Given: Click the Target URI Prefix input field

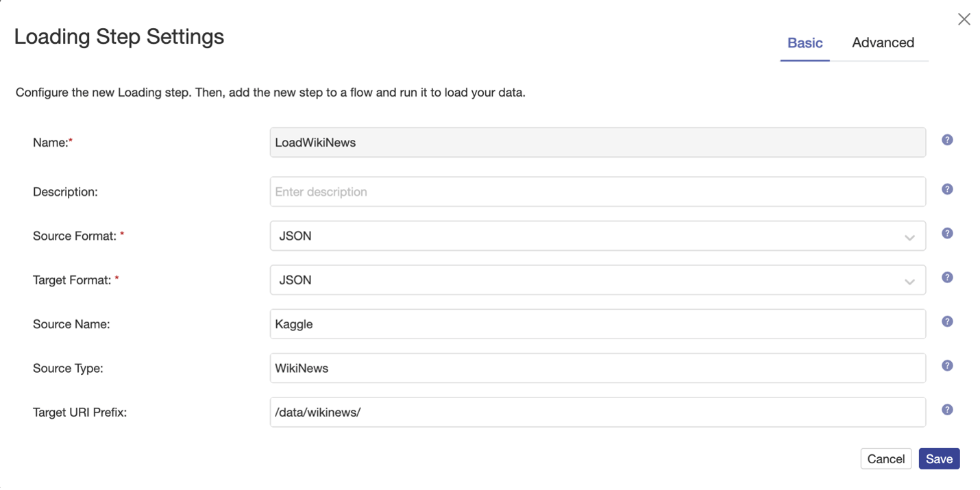Looking at the screenshot, I should 597,413.
